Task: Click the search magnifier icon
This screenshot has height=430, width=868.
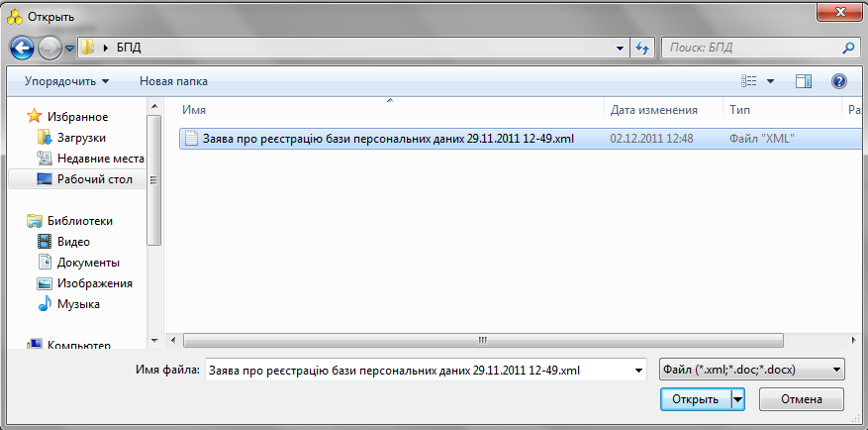Action: (x=848, y=47)
